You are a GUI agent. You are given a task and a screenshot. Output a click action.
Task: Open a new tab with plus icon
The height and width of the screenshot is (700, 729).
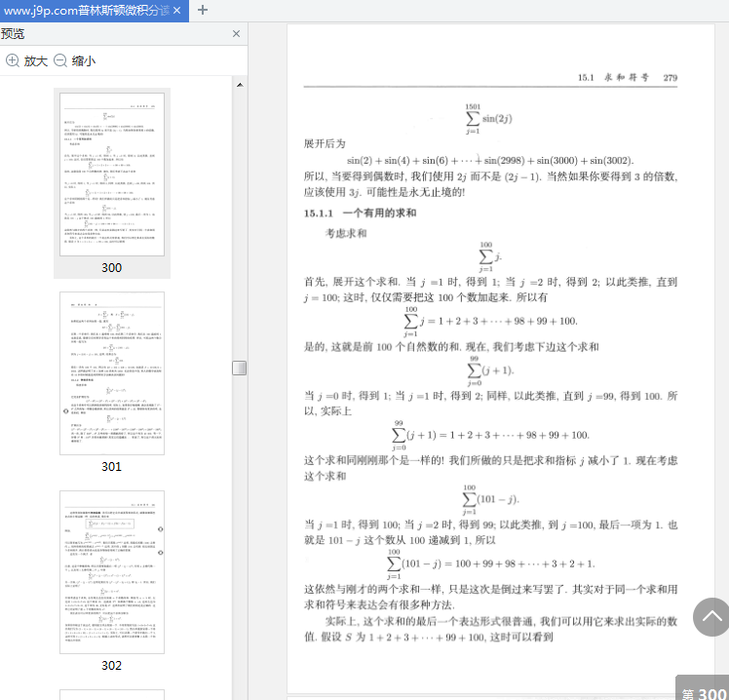(x=203, y=10)
